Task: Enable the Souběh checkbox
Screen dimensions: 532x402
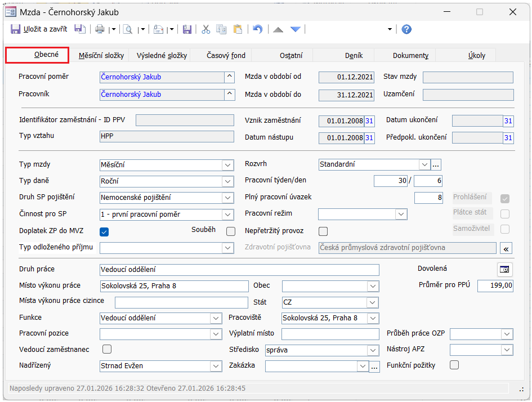Action: point(230,231)
